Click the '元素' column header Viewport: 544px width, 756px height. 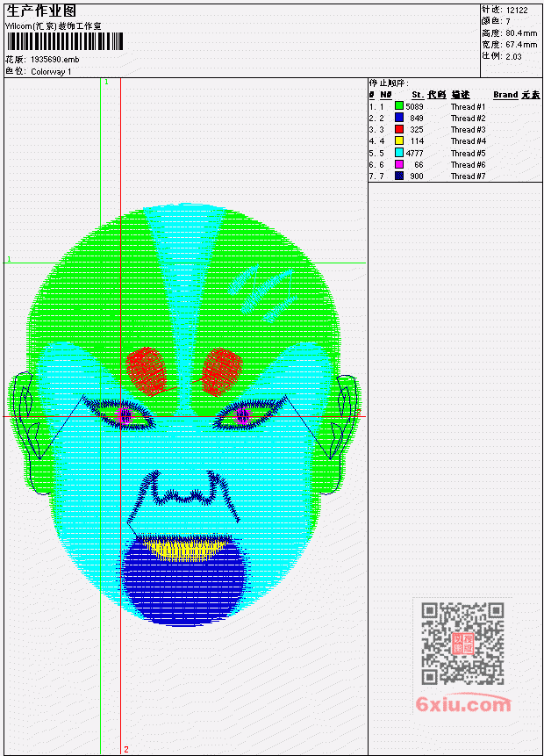coord(531,95)
